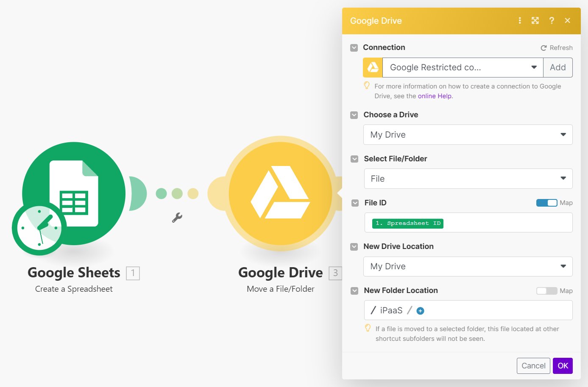The image size is (588, 387).
Task: Click the Add connection button
Action: click(x=558, y=67)
